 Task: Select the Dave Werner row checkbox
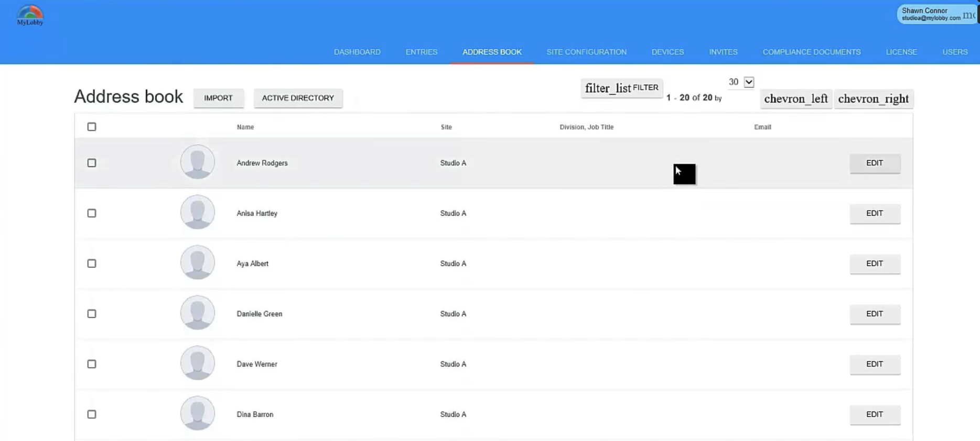(92, 364)
